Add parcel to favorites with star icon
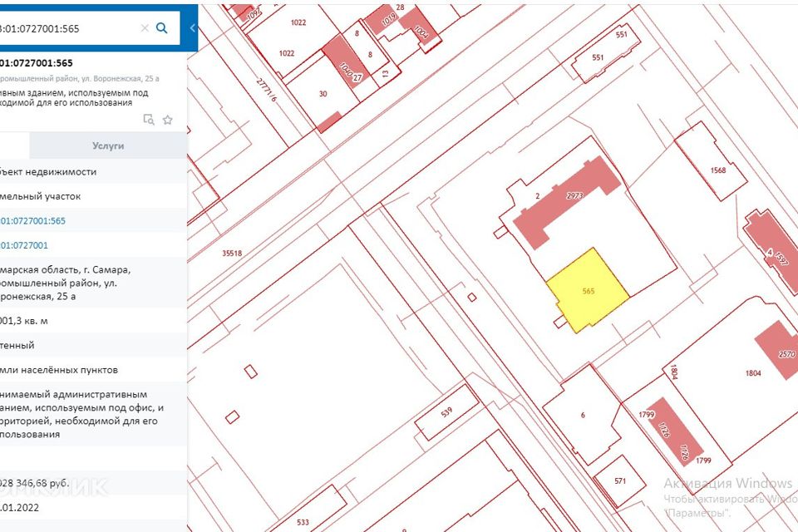Viewport: 798px width, 532px height. [x=167, y=120]
